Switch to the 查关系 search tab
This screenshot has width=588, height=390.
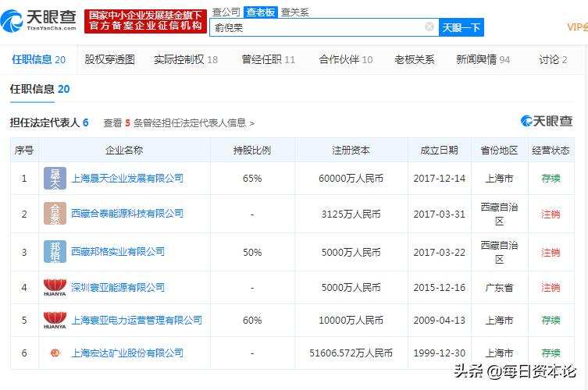294,12
